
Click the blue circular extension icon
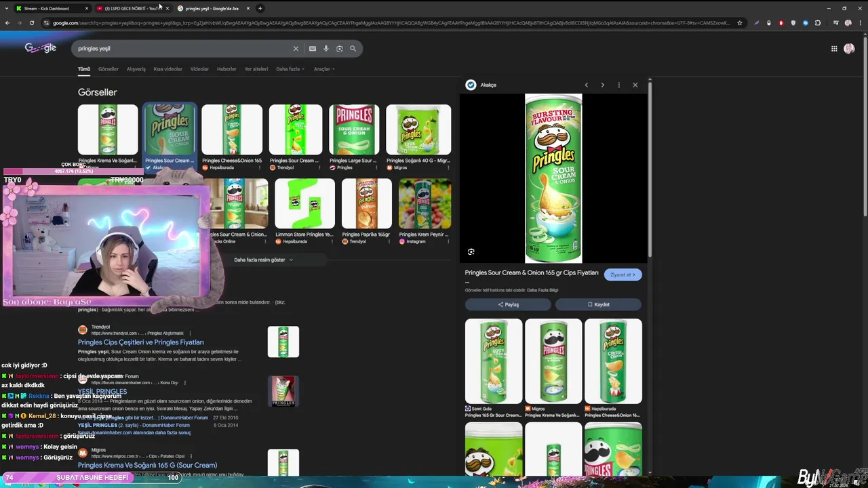806,23
